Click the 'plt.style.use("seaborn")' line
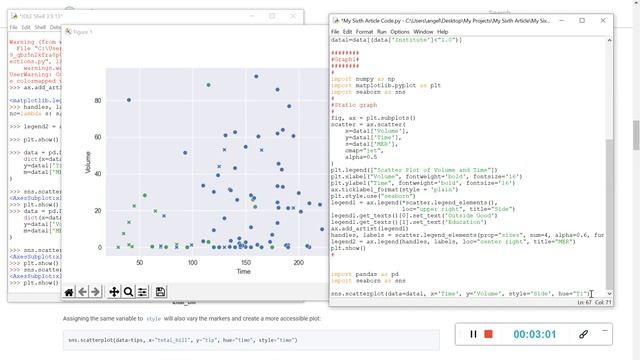 coord(373,196)
